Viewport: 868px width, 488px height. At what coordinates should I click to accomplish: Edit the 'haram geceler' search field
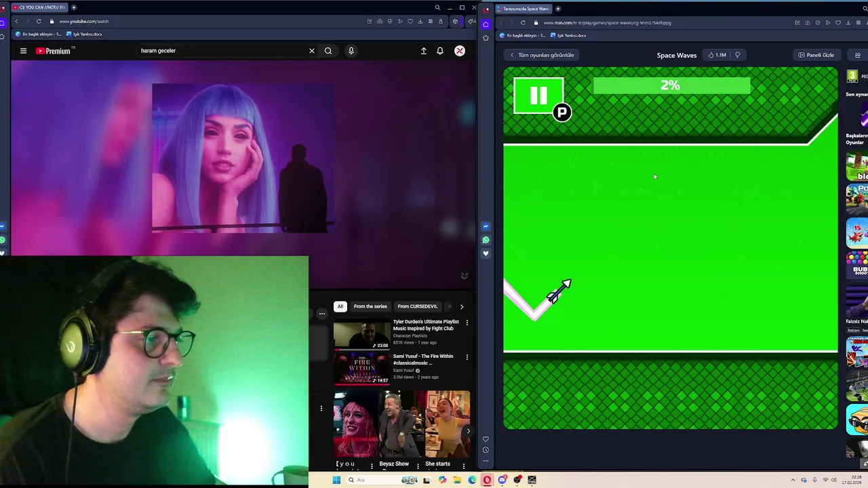point(220,51)
